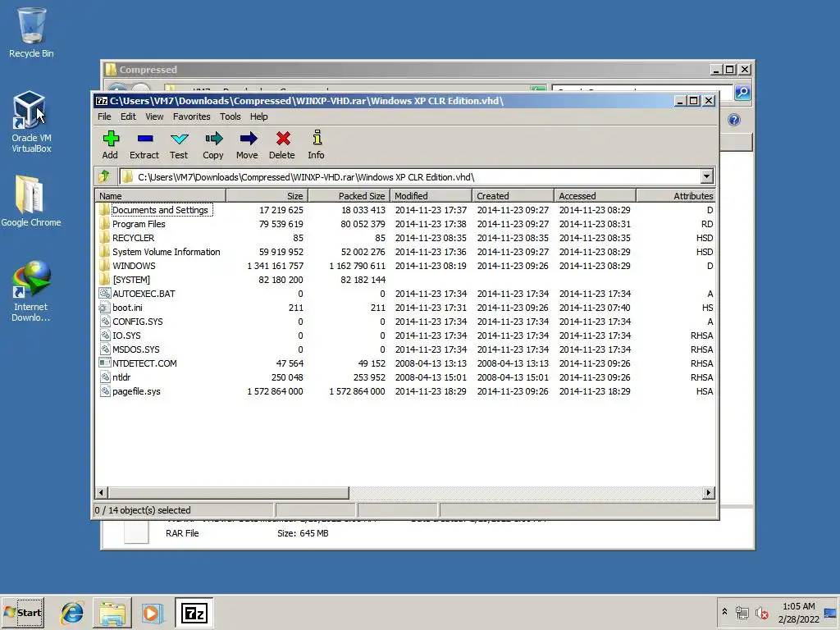
Task: Click the Info toolbar icon
Action: (317, 138)
